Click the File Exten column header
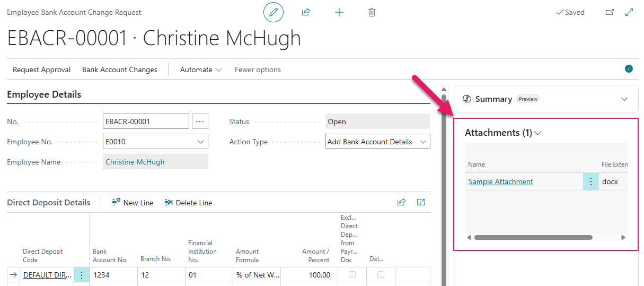This screenshot has width=644, height=286. pyautogui.click(x=614, y=164)
